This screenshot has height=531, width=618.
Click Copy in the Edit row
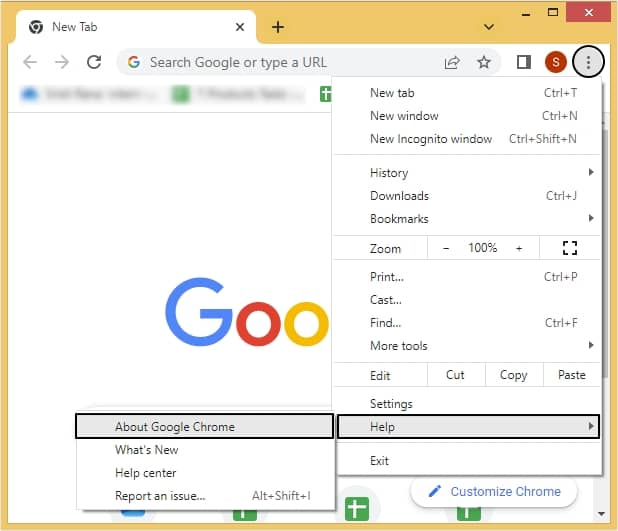pyautogui.click(x=514, y=375)
